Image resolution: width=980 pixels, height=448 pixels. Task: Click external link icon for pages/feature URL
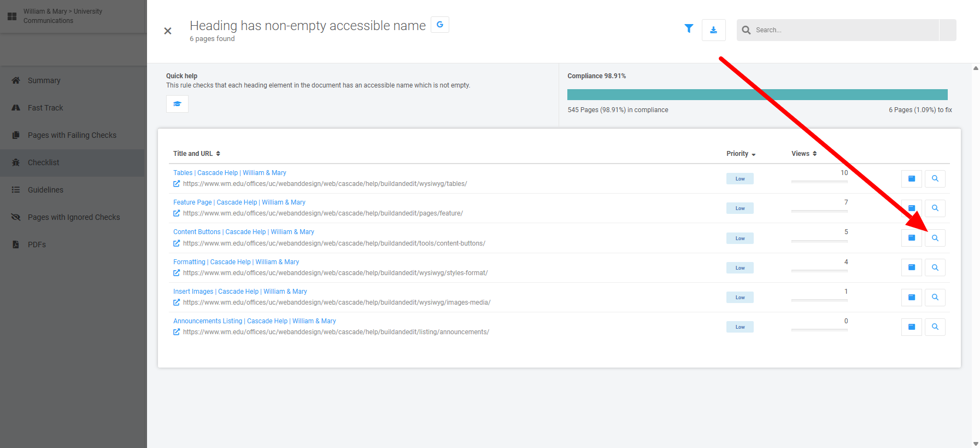177,213
